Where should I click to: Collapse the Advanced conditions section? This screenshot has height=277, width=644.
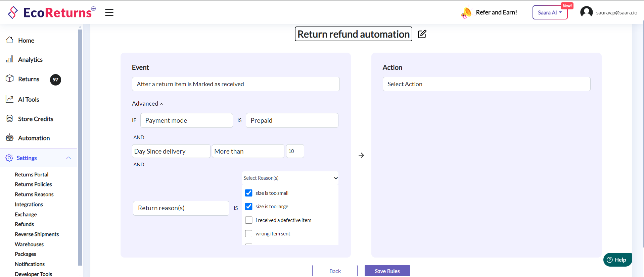(147, 104)
